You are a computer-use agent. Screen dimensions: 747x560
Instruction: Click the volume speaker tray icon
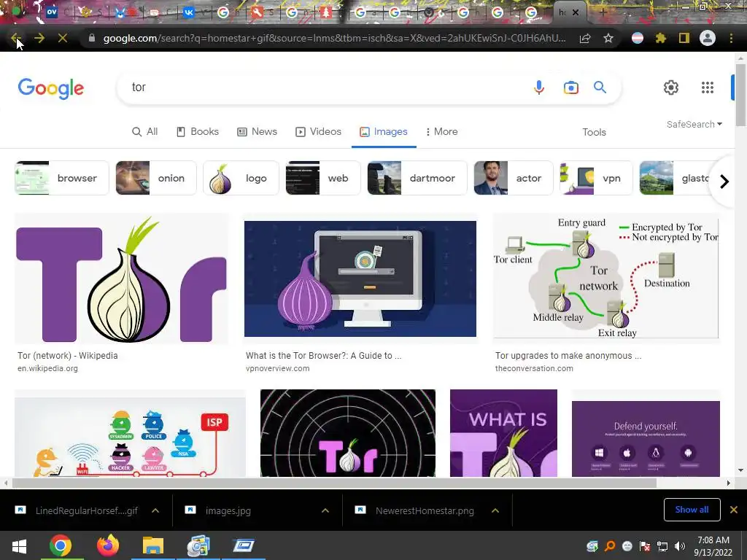(x=680, y=546)
